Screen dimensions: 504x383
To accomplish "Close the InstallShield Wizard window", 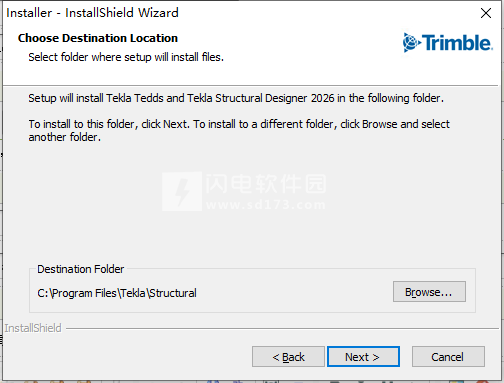I will coord(486,13).
